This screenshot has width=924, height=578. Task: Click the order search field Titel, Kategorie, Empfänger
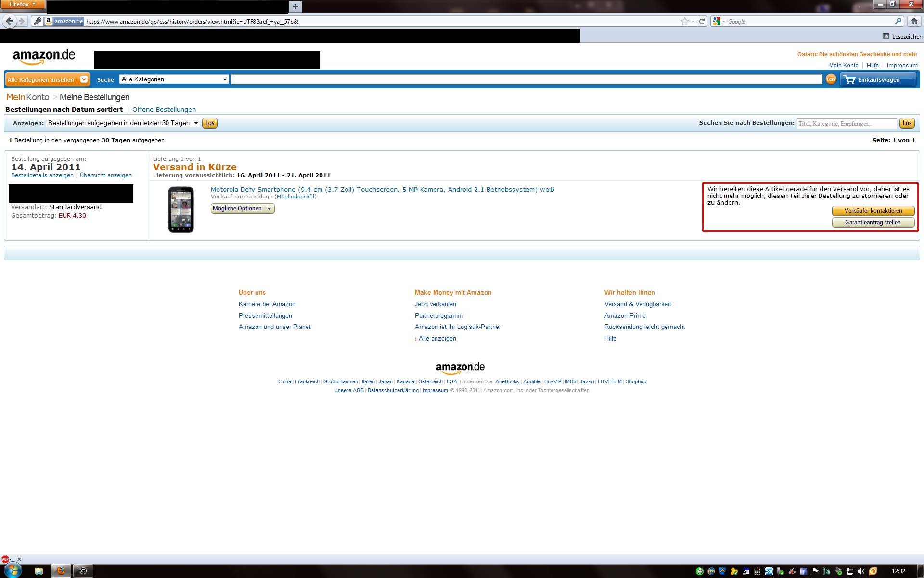[x=847, y=124]
